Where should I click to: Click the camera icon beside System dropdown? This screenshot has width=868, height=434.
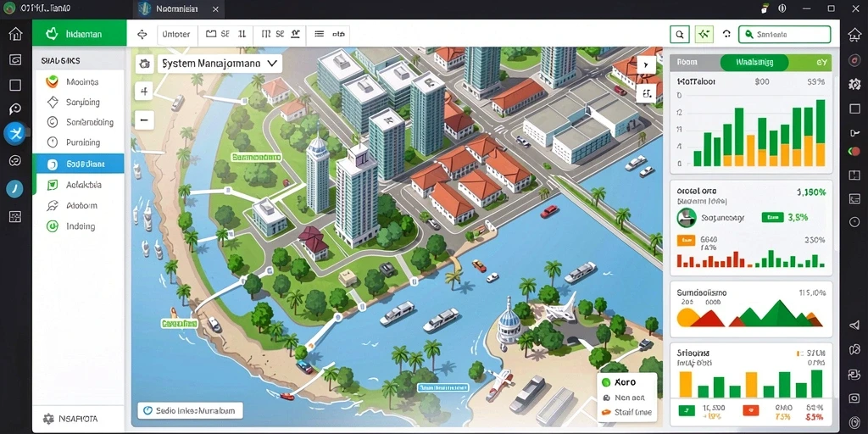144,64
